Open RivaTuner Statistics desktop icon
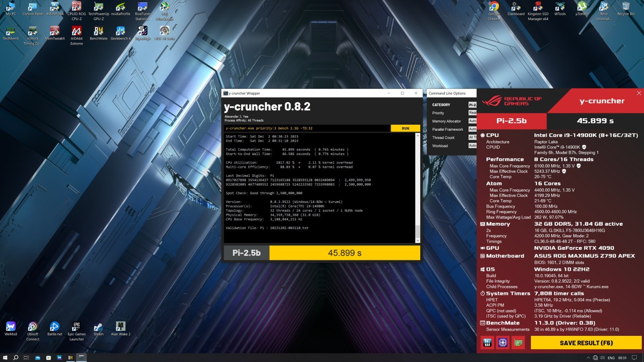Image resolution: width=644 pixels, height=362 pixels. coord(142,11)
